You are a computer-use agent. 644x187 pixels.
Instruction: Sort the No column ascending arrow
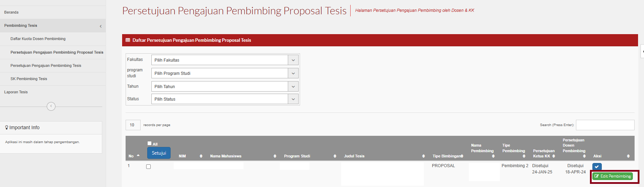138,155
